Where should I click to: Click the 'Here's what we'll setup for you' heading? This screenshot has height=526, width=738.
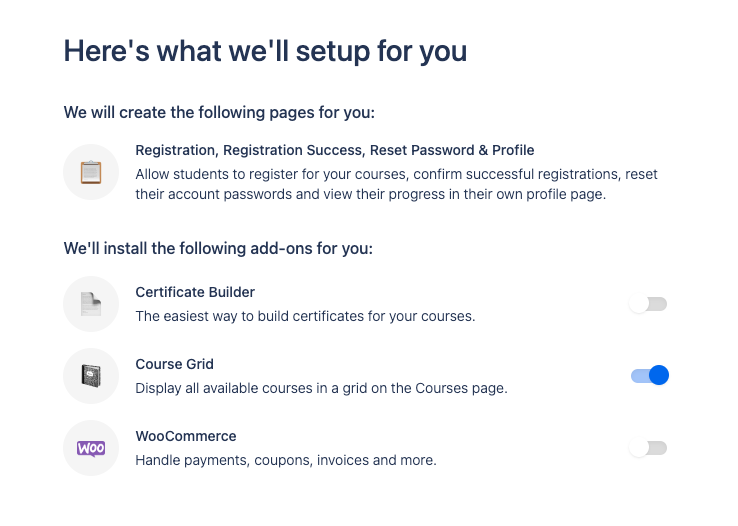coord(265,51)
